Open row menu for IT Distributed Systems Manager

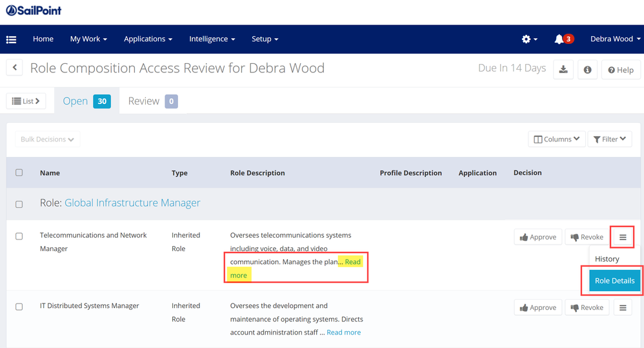(623, 308)
